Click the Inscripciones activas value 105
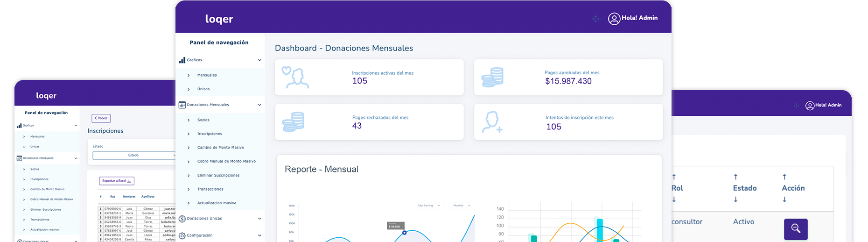This screenshot has width=868, height=242. 360,81
